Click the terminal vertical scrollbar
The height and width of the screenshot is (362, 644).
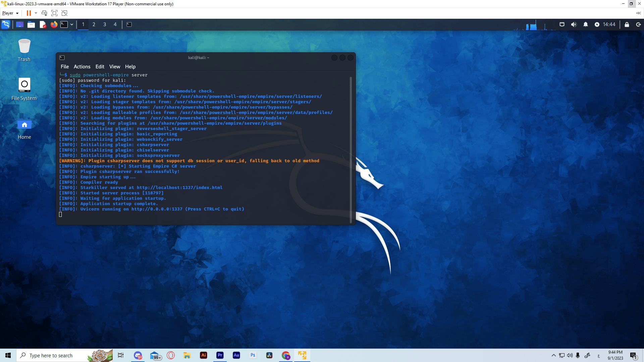[x=351, y=149]
